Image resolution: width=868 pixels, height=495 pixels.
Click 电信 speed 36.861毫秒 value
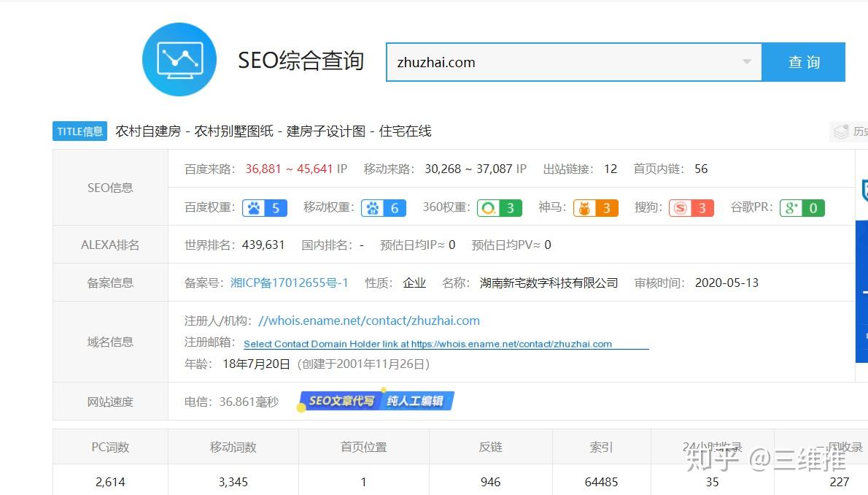point(249,402)
